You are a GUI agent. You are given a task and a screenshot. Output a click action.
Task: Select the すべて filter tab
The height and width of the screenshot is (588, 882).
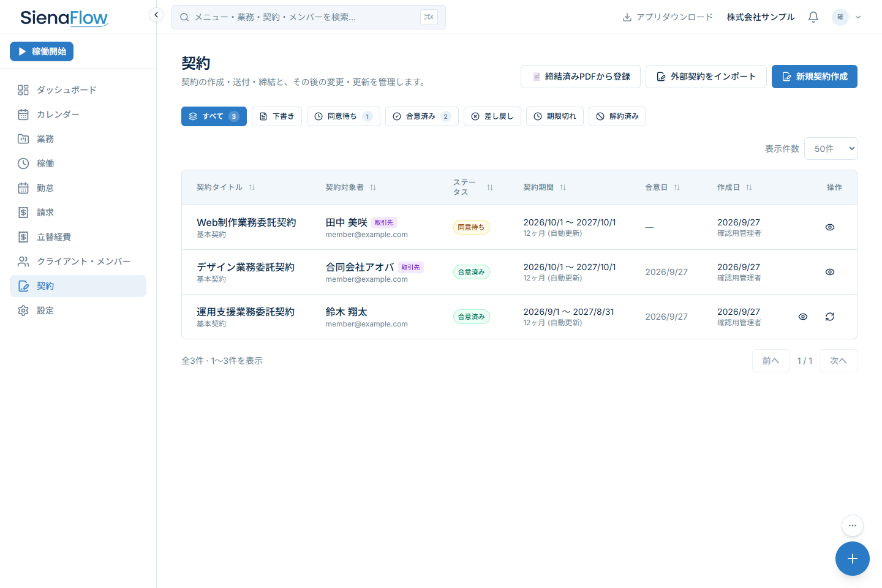[x=214, y=116]
